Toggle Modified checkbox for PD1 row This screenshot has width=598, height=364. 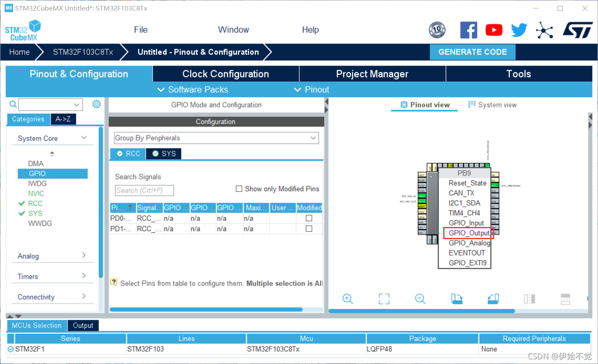coord(309,229)
